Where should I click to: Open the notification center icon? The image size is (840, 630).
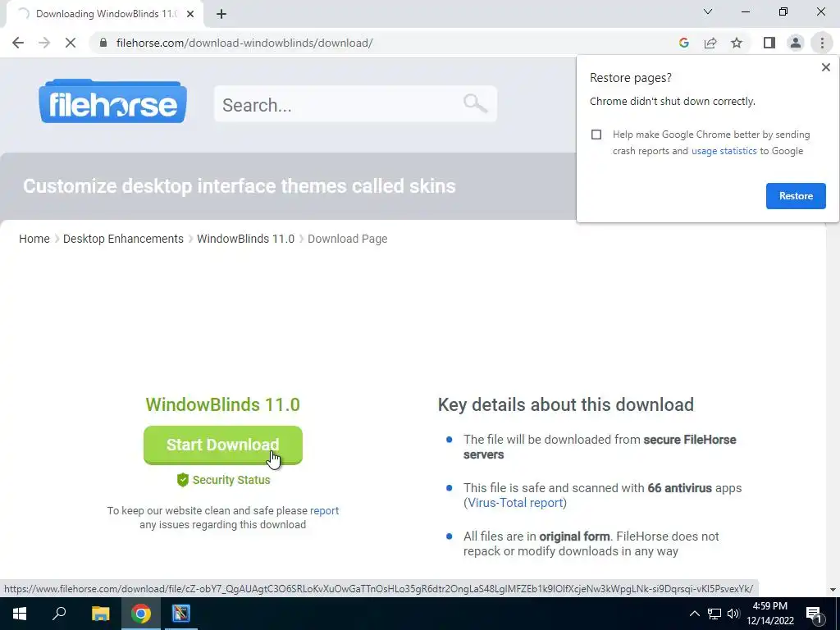point(814,614)
